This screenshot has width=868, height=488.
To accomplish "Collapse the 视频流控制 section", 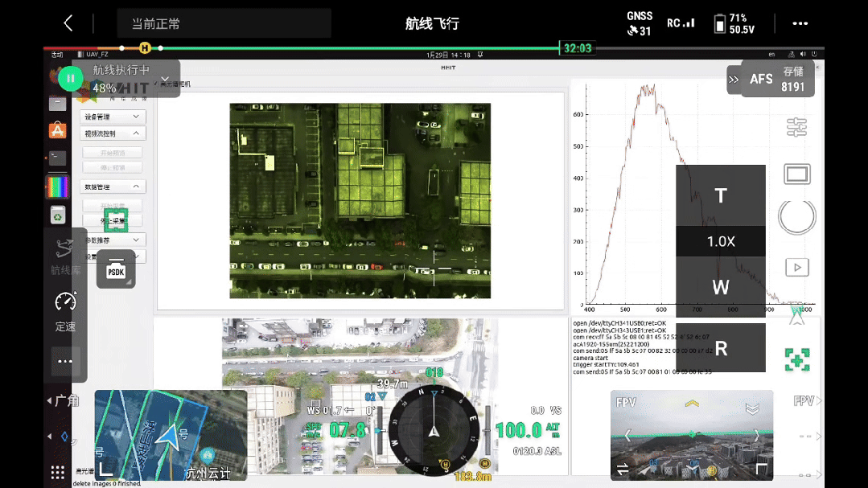I will (113, 133).
